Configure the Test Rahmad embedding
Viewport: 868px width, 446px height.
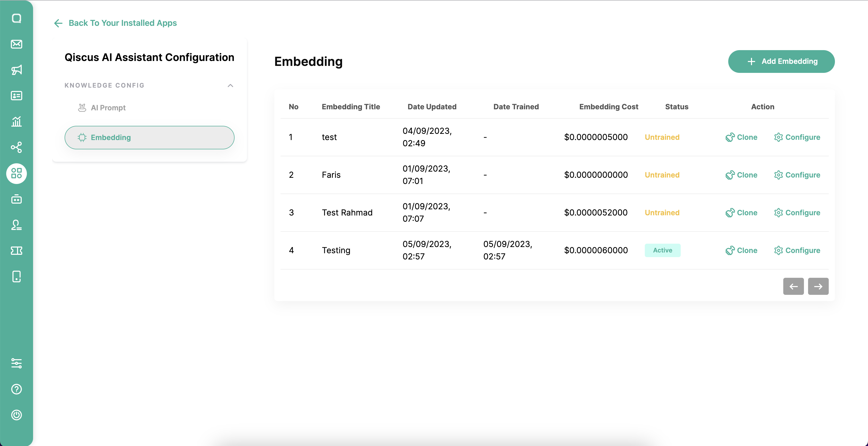[x=797, y=213]
